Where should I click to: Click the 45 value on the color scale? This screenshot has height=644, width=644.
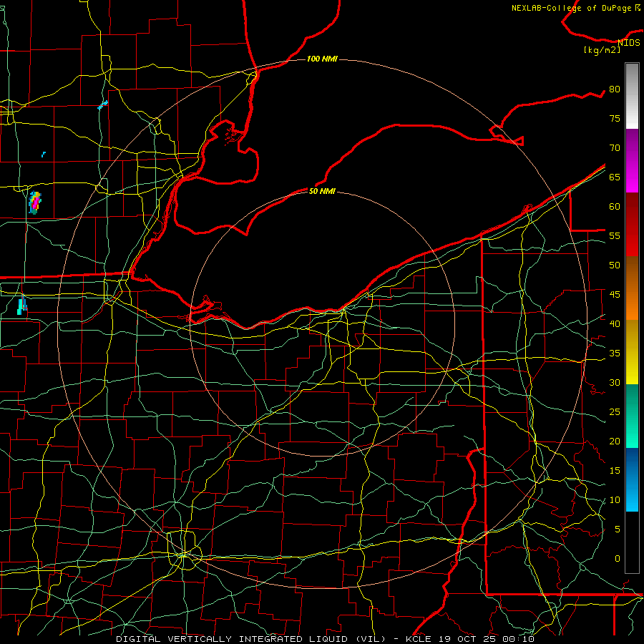coord(615,295)
